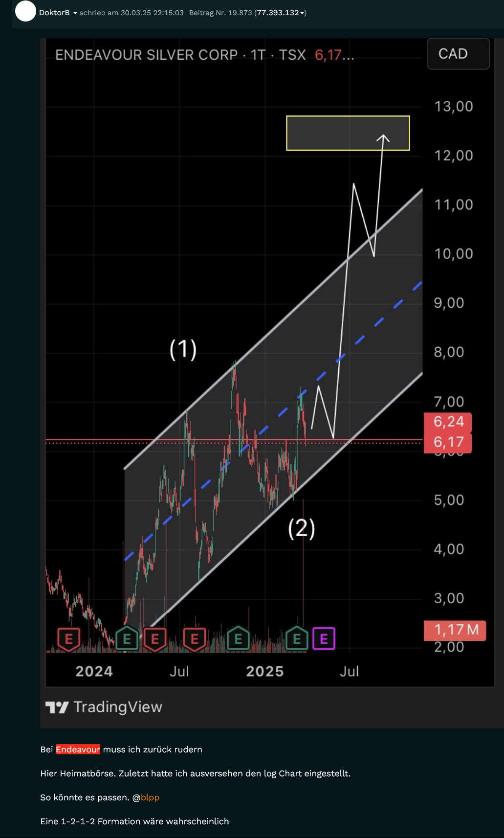Click the leftmost green E earnings marker
This screenshot has width=504, height=838.
(127, 639)
